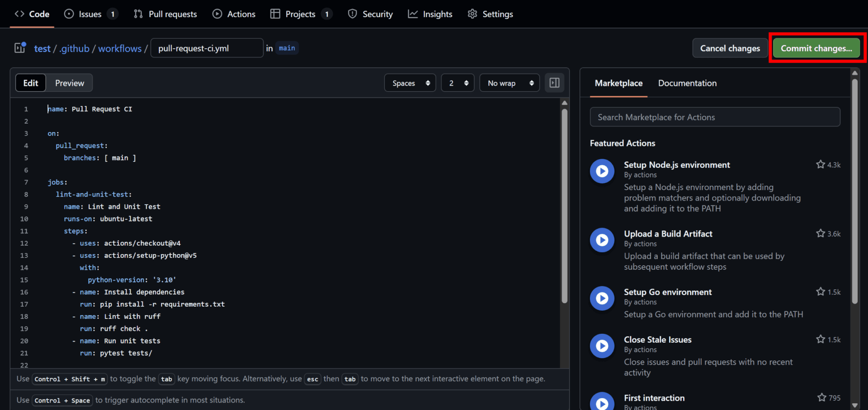Edit the pull-request-ci.yml filename field

[207, 48]
